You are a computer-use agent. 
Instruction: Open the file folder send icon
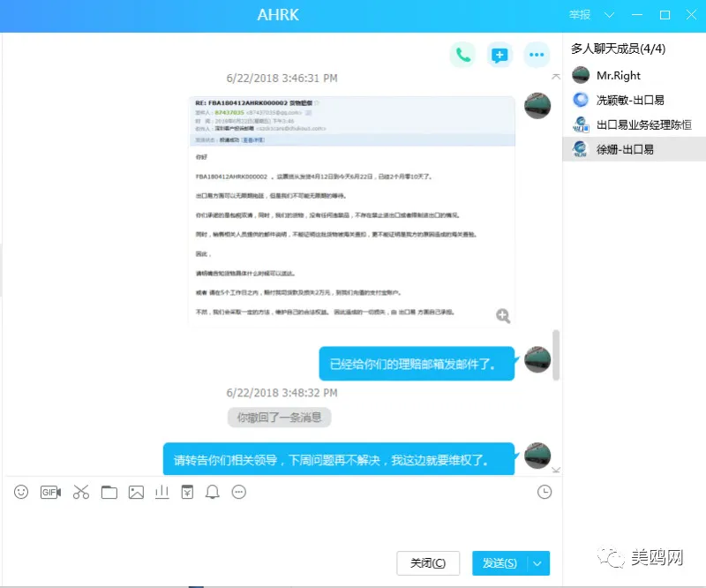109,492
